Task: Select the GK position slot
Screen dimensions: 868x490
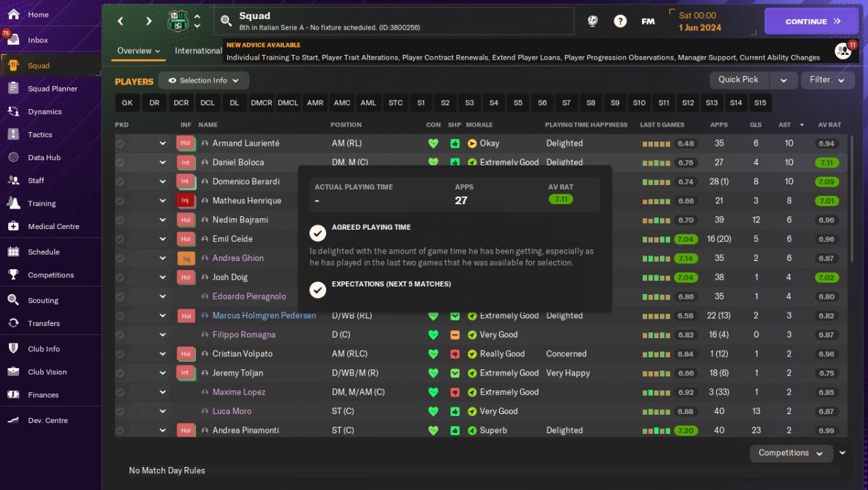Action: pos(127,103)
